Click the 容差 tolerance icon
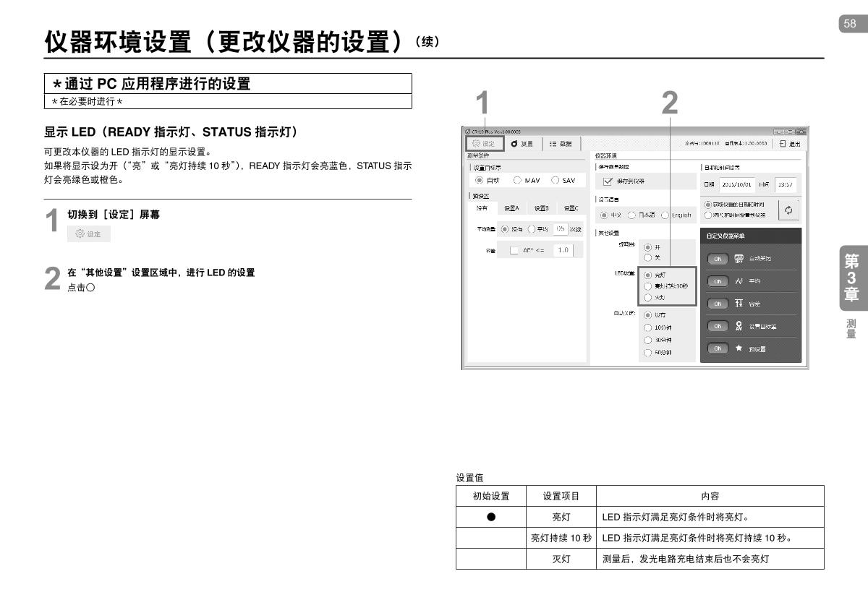The image size is (868, 613). tap(739, 304)
